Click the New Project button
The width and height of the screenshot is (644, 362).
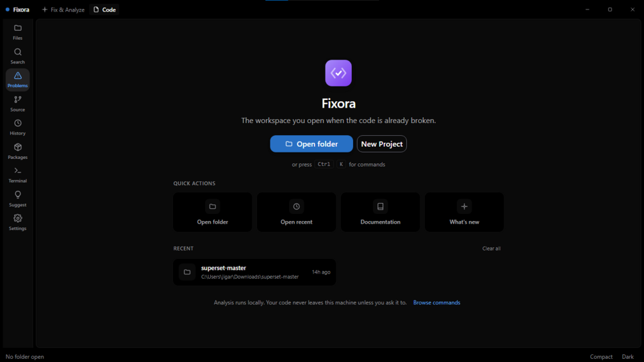381,144
